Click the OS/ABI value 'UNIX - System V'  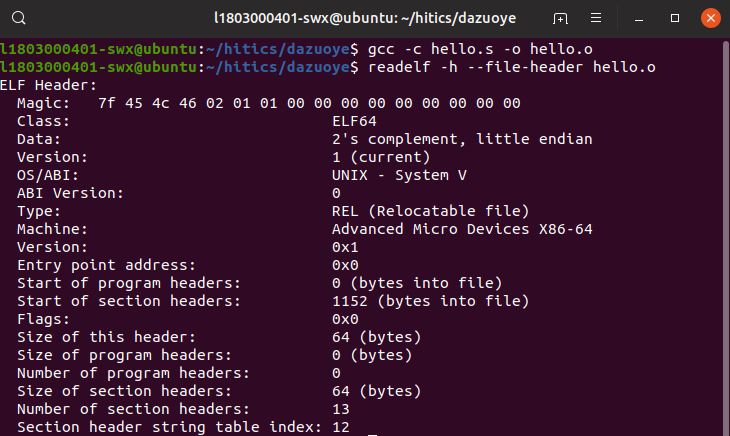tap(399, 175)
